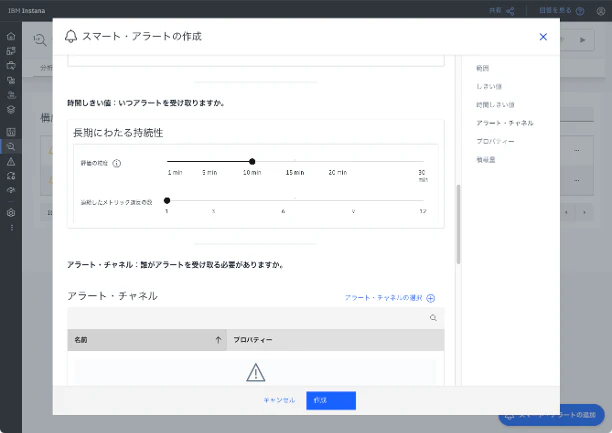
Task: Click the プロパティー column header
Action: coord(336,340)
